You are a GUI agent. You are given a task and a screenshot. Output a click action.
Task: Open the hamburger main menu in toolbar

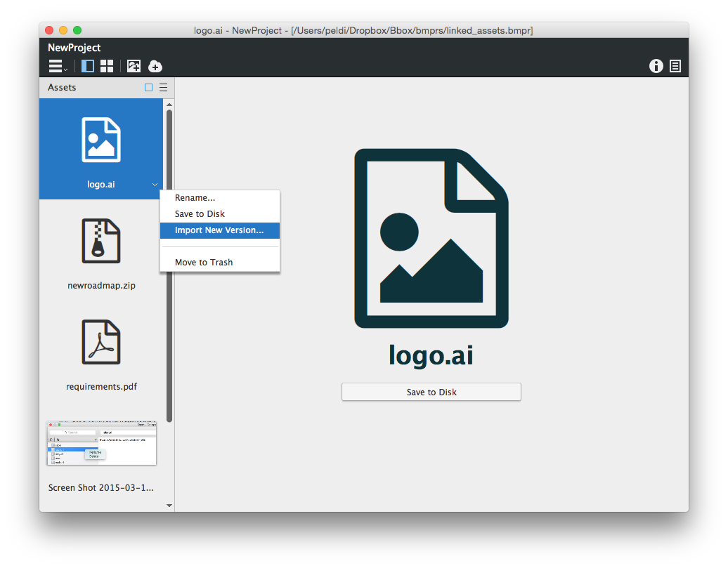click(57, 66)
